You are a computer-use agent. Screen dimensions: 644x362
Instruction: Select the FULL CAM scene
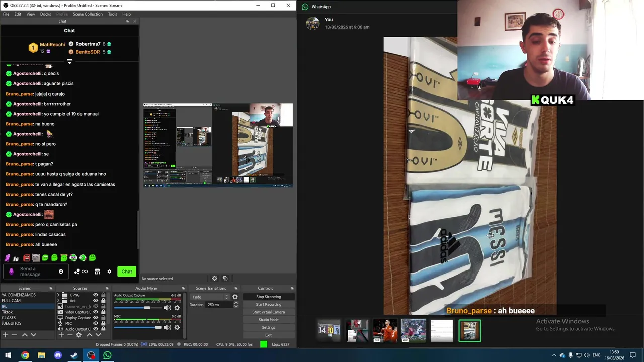[x=27, y=301]
